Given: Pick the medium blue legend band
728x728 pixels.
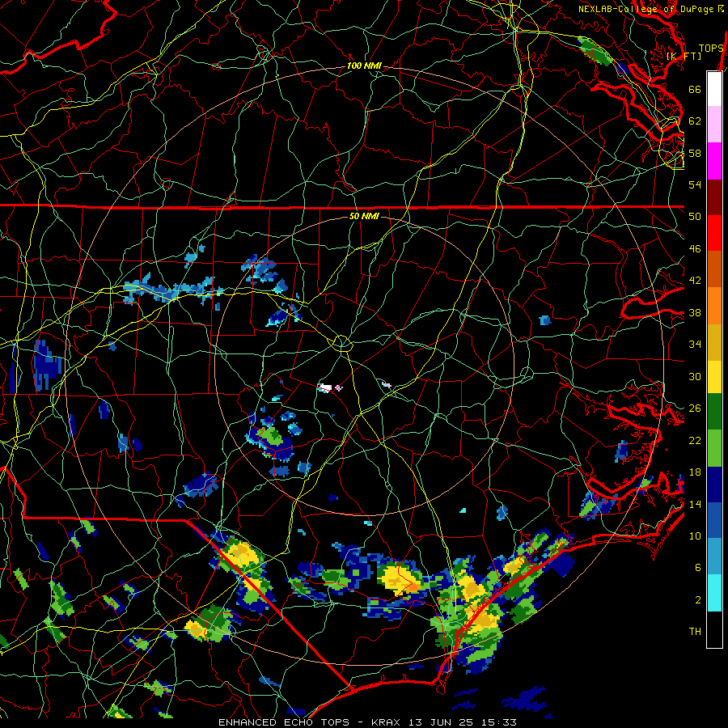Looking at the screenshot, I should coord(714,520).
